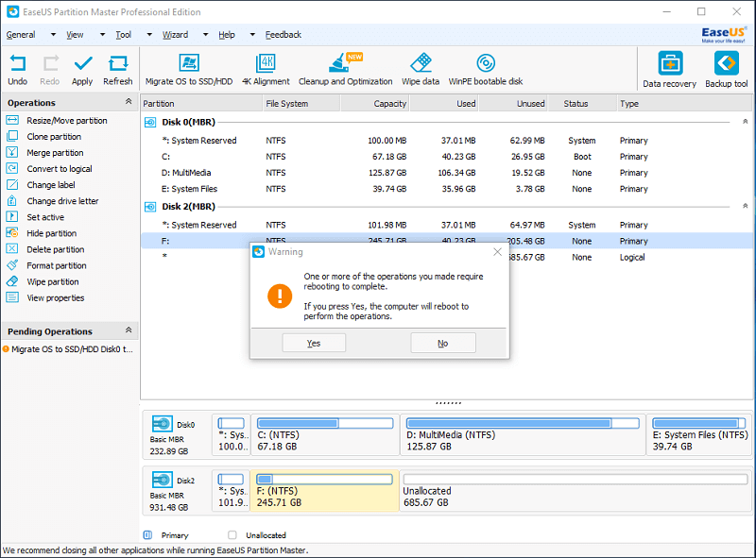Sort by the Used column header
The width and height of the screenshot is (756, 558).
[x=444, y=104]
